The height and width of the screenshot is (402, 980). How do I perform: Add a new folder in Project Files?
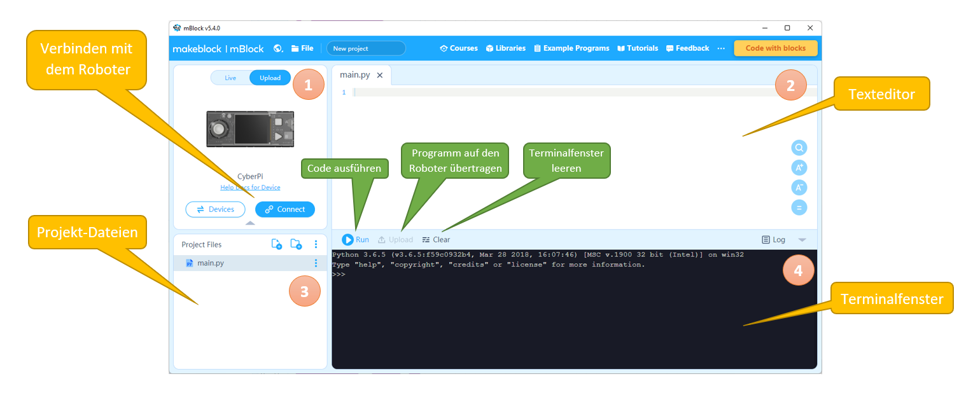pos(296,244)
